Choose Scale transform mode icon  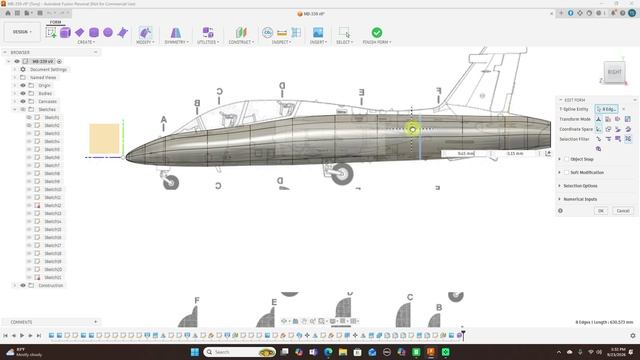coord(627,119)
